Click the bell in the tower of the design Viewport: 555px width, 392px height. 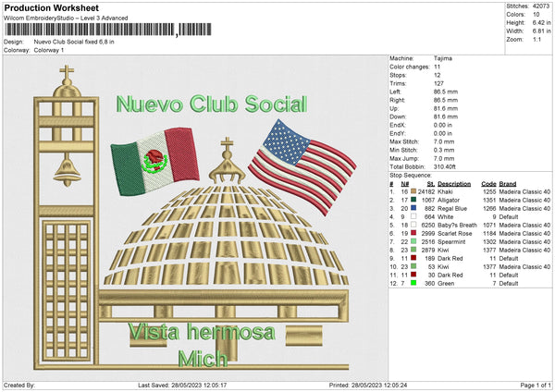(x=68, y=170)
